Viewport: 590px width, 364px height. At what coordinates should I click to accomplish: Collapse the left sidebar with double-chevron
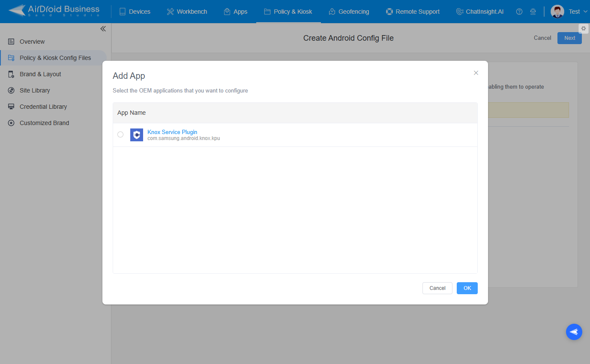click(103, 29)
